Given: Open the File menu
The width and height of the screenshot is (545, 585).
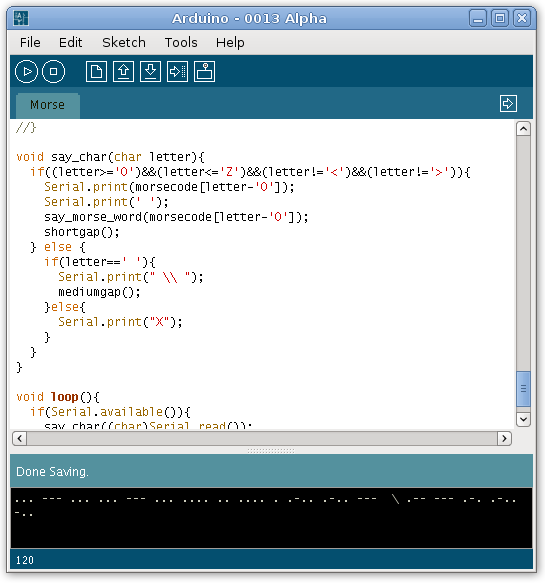Looking at the screenshot, I should (30, 43).
